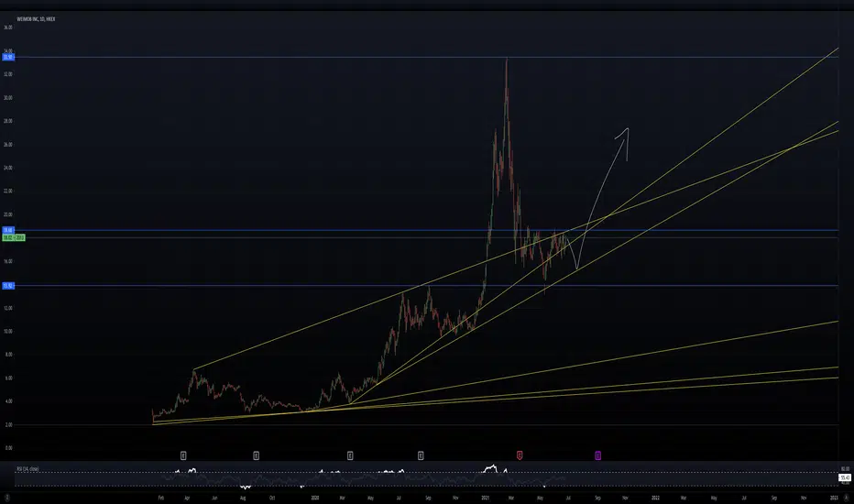Select the blue 33.50 price label

pyautogui.click(x=8, y=57)
